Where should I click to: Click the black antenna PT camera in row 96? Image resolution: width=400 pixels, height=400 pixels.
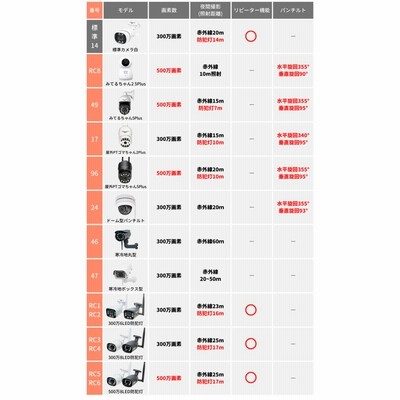[125, 171]
